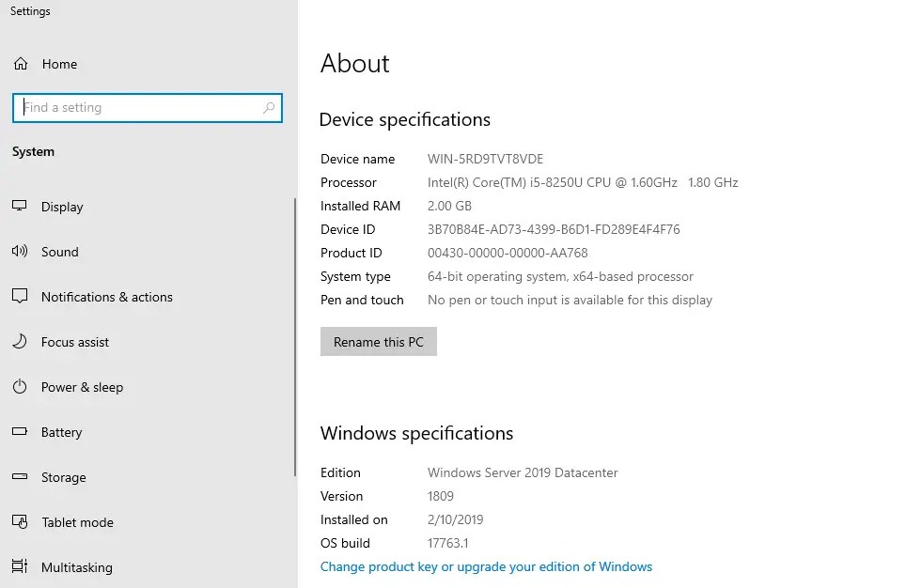Open Tablet mode settings

(21, 522)
